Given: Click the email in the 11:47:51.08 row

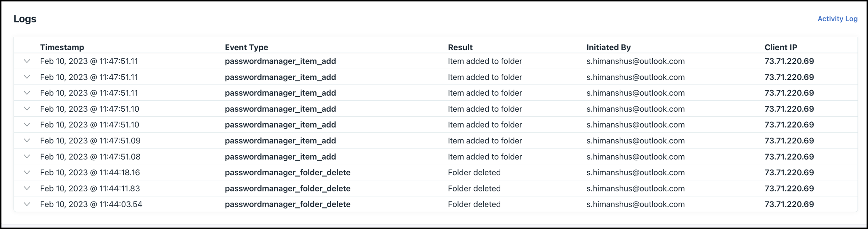Looking at the screenshot, I should tap(635, 156).
